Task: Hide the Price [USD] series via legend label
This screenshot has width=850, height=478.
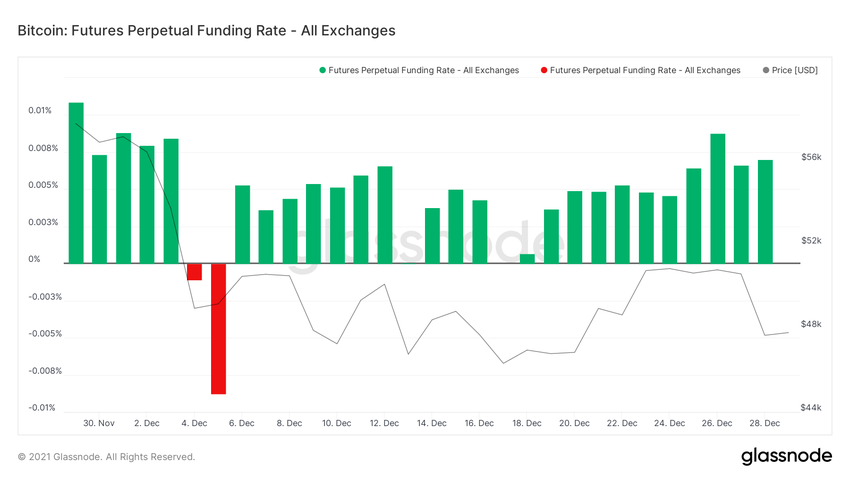Action: click(797, 70)
